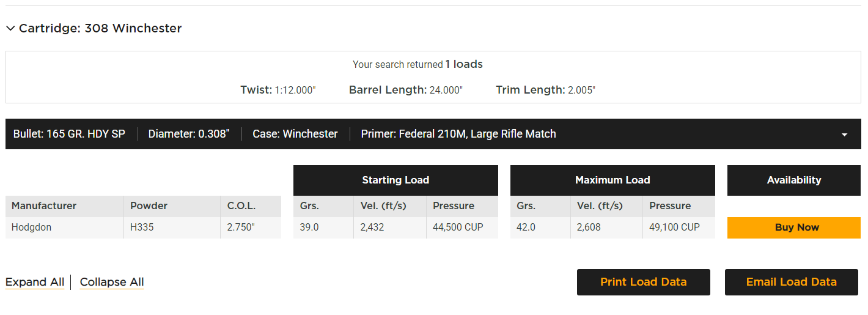Click the Availability header
The image size is (868, 315).
pyautogui.click(x=793, y=180)
